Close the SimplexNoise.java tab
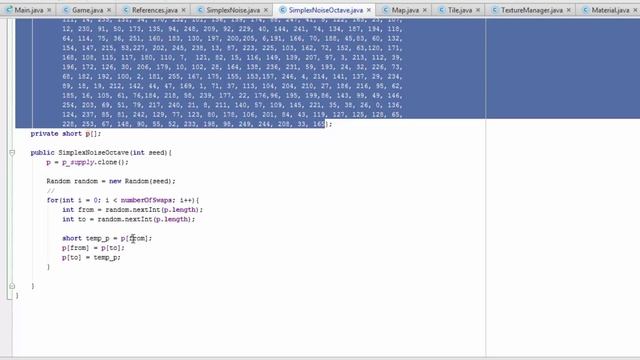640x360 pixels. click(266, 10)
